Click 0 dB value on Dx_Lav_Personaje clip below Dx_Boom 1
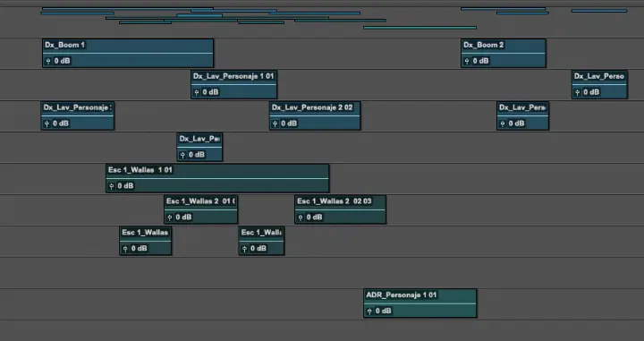The width and height of the screenshot is (644, 341). click(x=61, y=124)
